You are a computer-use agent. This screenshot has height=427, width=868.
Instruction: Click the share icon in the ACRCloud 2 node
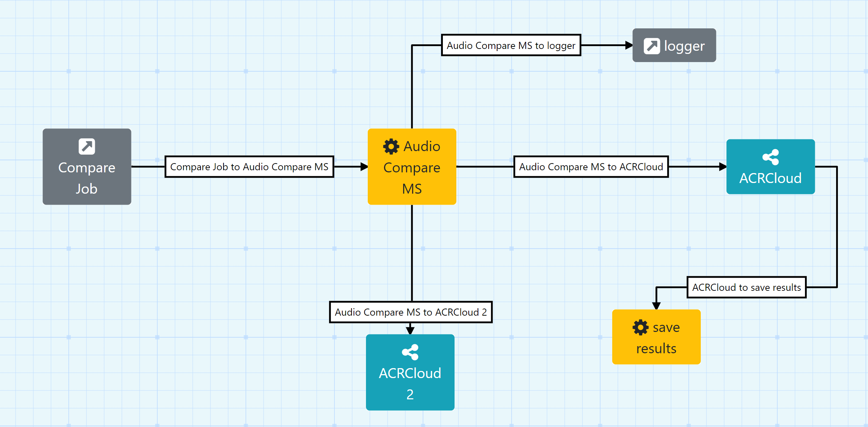410,352
